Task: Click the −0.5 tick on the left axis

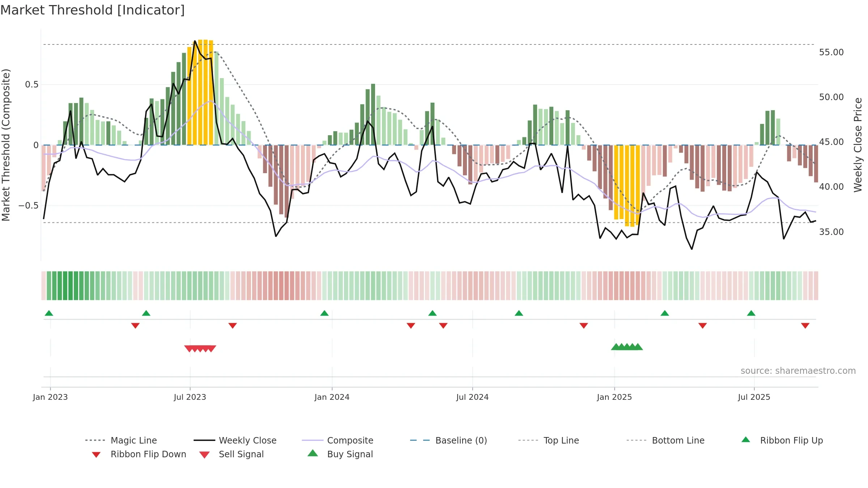Action: click(29, 206)
